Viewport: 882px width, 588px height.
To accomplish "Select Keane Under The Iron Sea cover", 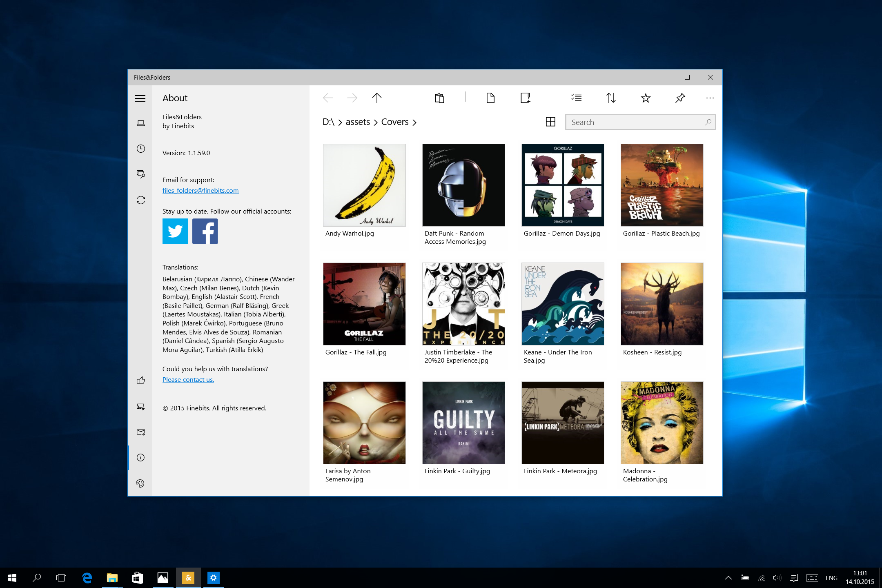I will click(563, 304).
